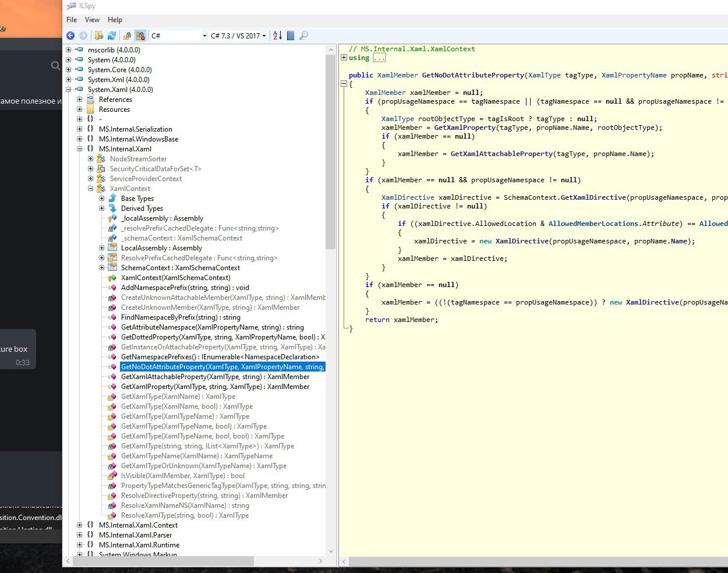This screenshot has width=728, height=573.
Task: Click the Resources folder icon in tree
Action: click(x=90, y=109)
